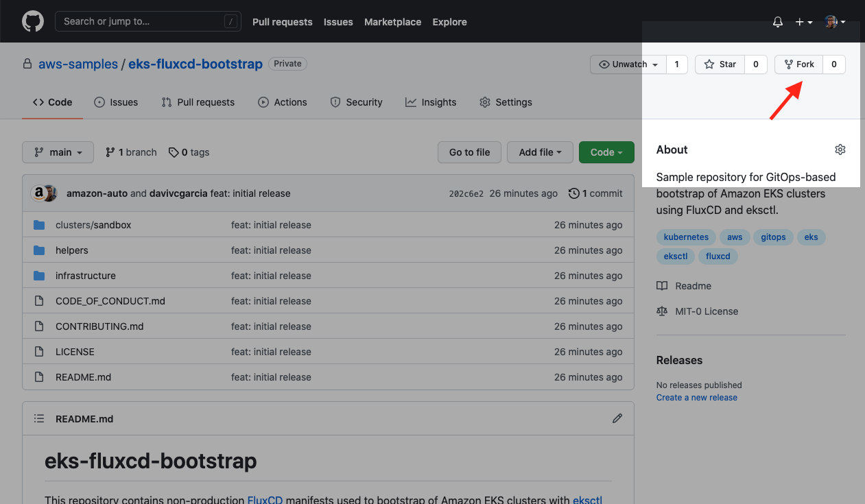This screenshot has height=504, width=865.
Task: Open the infrastructure folder
Action: 86,276
